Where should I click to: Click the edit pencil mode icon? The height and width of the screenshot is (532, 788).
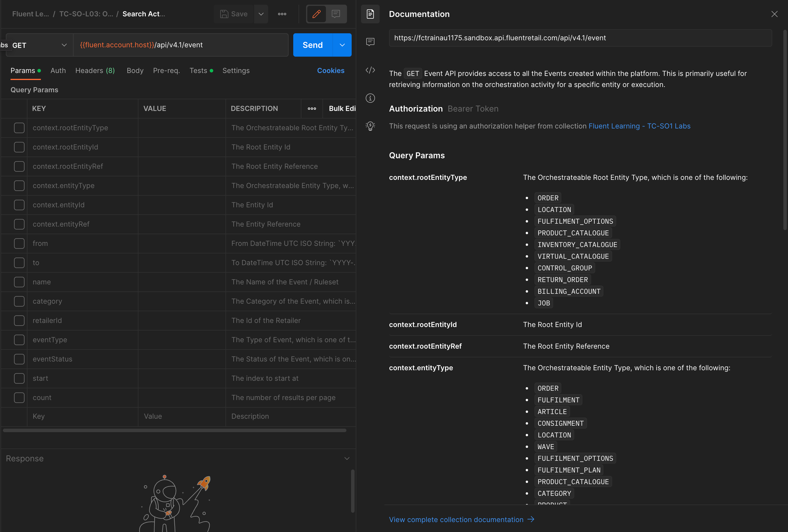(316, 14)
